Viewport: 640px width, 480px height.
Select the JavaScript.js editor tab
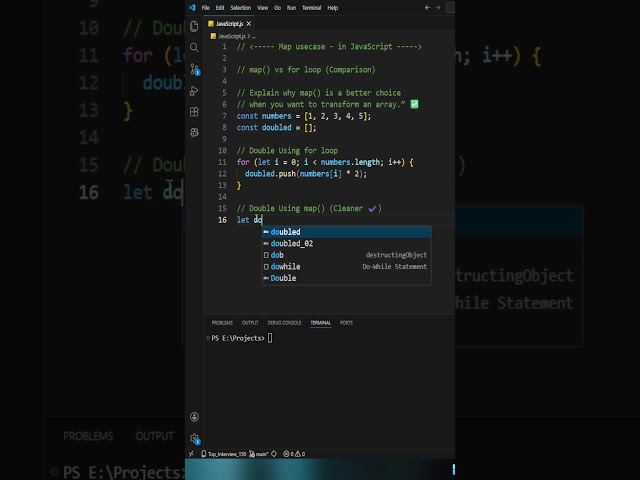pos(229,24)
